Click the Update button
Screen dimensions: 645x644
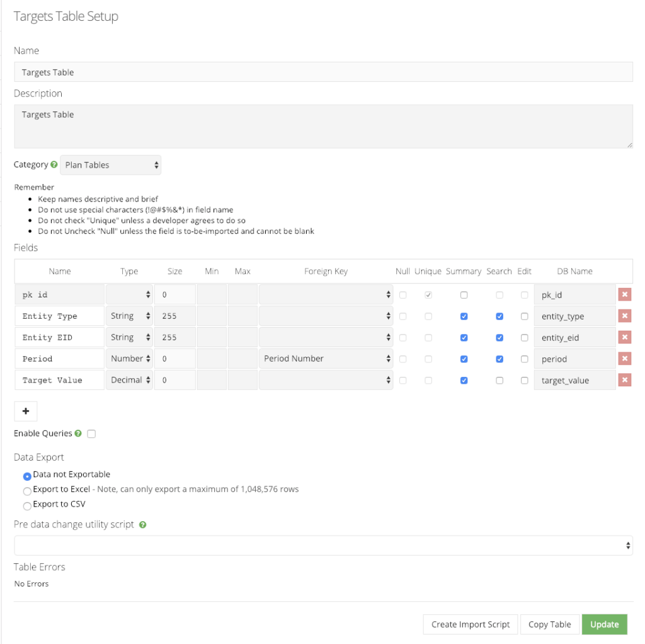click(604, 624)
